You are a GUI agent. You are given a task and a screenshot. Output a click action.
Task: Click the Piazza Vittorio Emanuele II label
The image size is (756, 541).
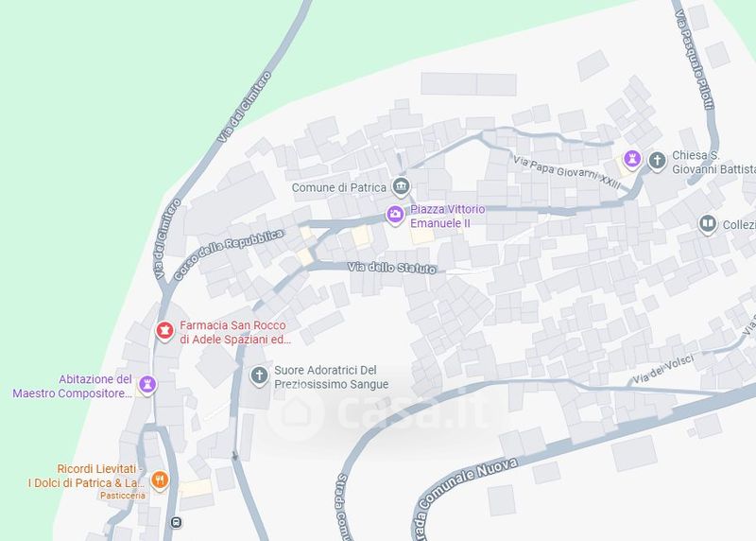[447, 217]
